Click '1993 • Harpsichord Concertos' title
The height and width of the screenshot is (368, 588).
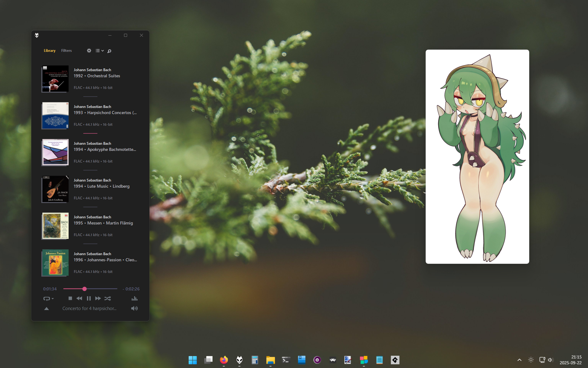[x=105, y=113]
